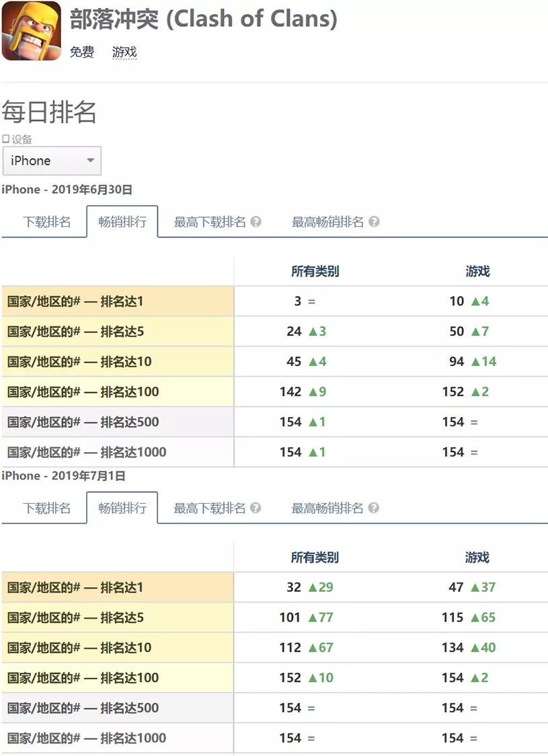Open the 游戏 category link below app name
The height and width of the screenshot is (756, 548).
[124, 52]
